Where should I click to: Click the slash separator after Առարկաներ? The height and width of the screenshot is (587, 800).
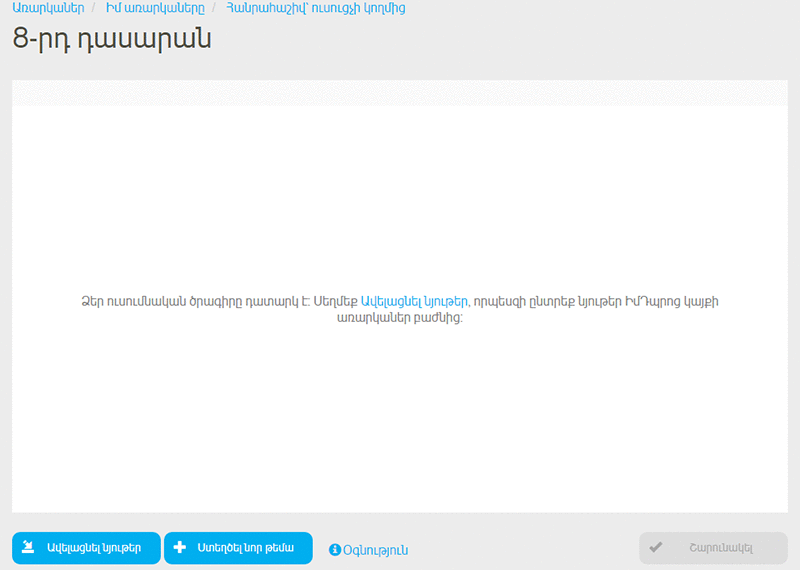94,8
